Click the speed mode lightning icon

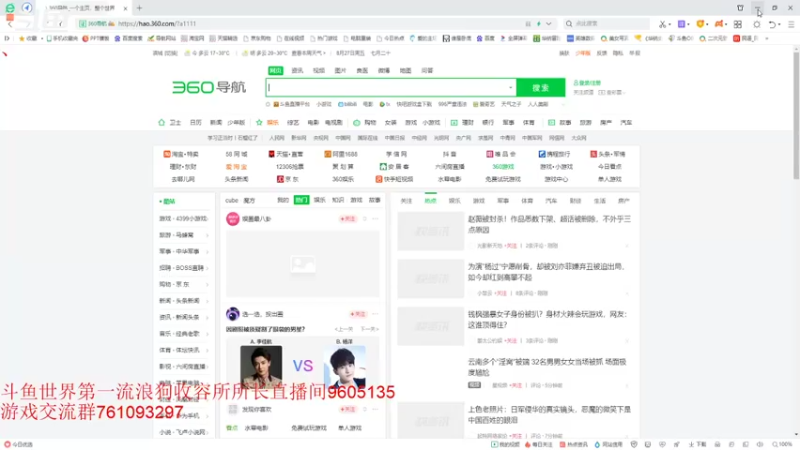pos(539,24)
